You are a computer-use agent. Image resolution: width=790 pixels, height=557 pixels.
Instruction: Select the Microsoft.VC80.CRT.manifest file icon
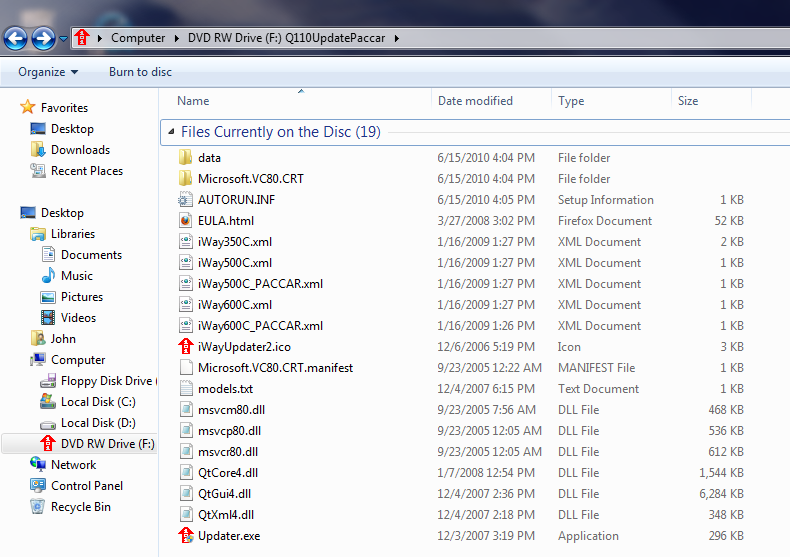click(x=186, y=368)
